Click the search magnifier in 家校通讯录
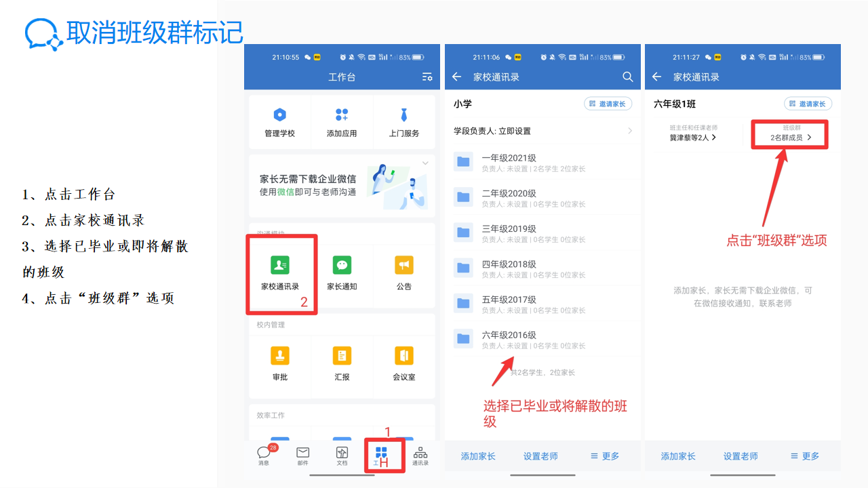This screenshot has width=868, height=488. click(x=627, y=77)
